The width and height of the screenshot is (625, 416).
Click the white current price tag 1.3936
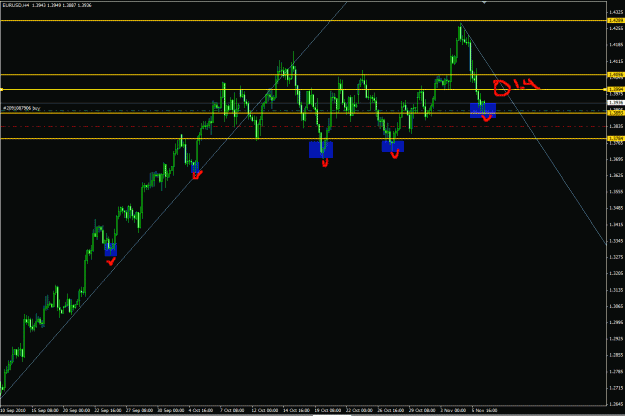click(x=616, y=103)
